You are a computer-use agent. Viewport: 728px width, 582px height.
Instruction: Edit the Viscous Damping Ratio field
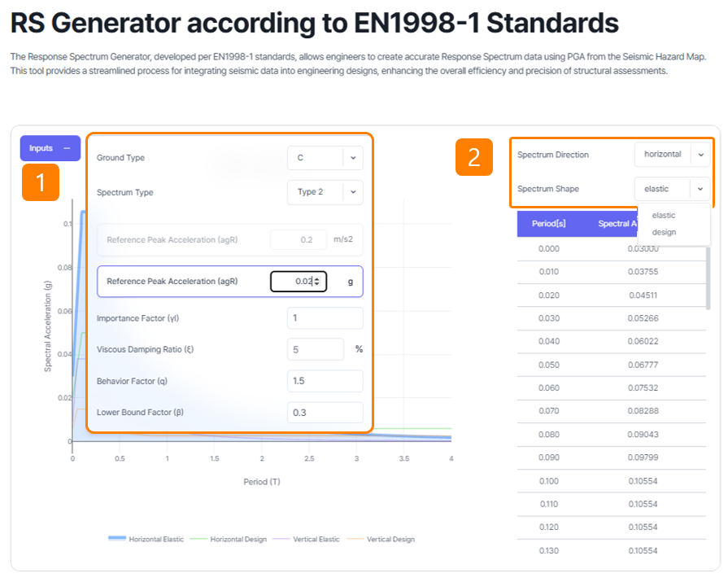click(x=315, y=349)
